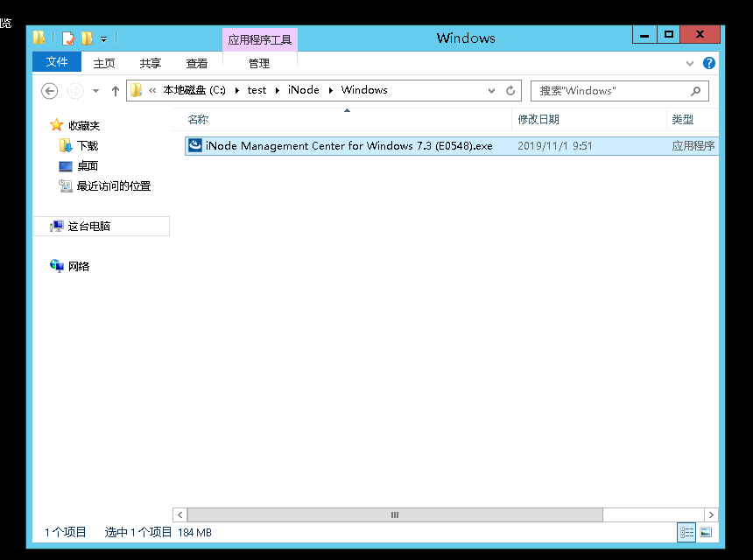Screen dimensions: 753x560
Task: Minimize the Windows explorer window
Action: [x=644, y=35]
